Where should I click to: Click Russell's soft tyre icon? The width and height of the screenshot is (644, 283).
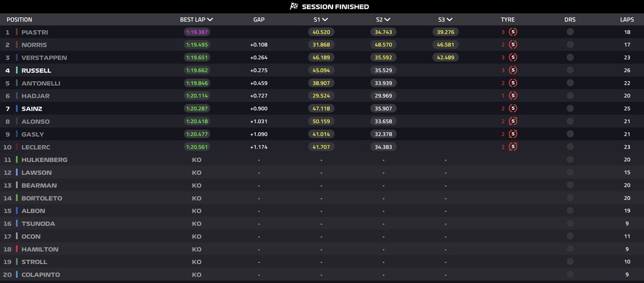tap(513, 70)
